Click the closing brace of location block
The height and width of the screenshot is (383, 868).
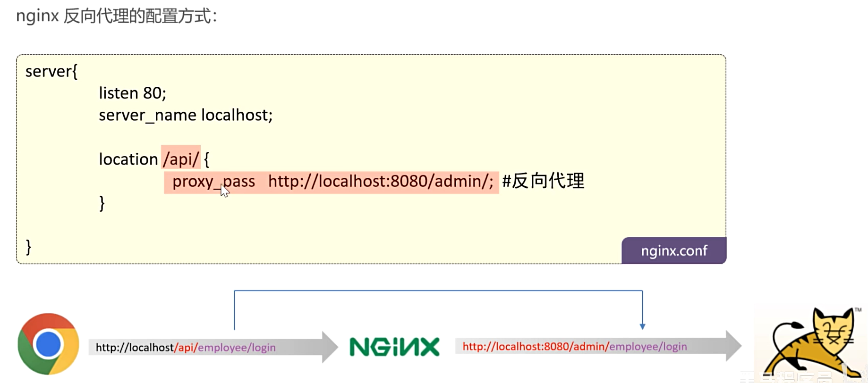pos(102,203)
